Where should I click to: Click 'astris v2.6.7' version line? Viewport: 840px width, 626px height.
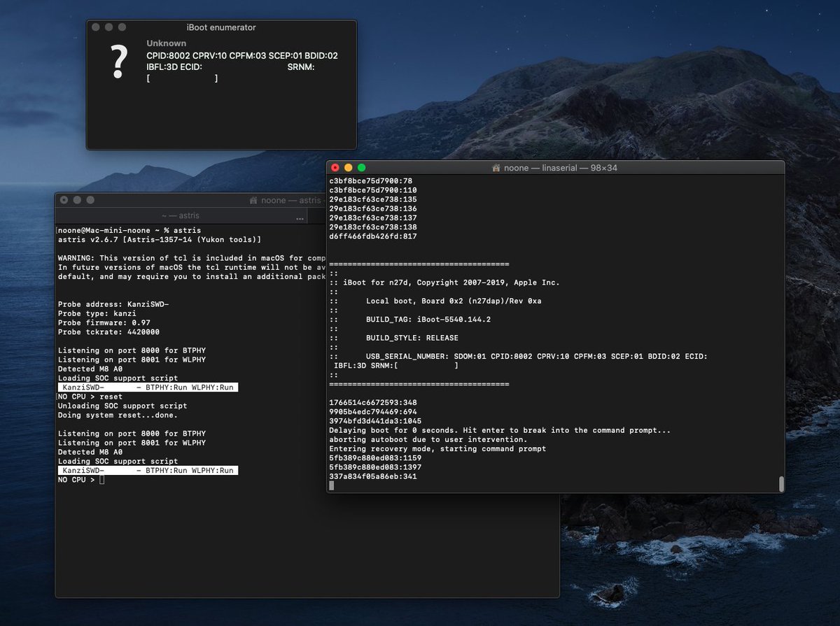pyautogui.click(x=160, y=240)
